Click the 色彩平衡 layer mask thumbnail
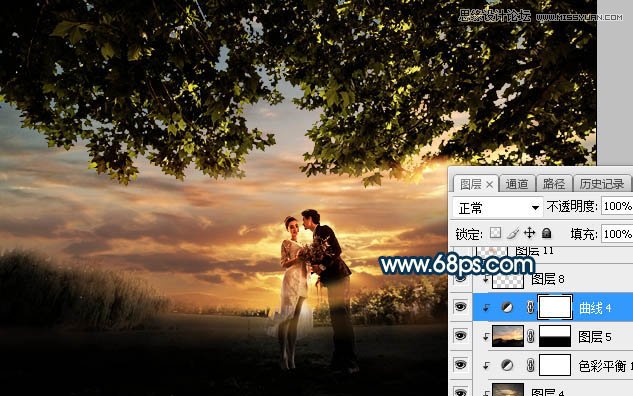The height and width of the screenshot is (396, 633). coord(555,365)
